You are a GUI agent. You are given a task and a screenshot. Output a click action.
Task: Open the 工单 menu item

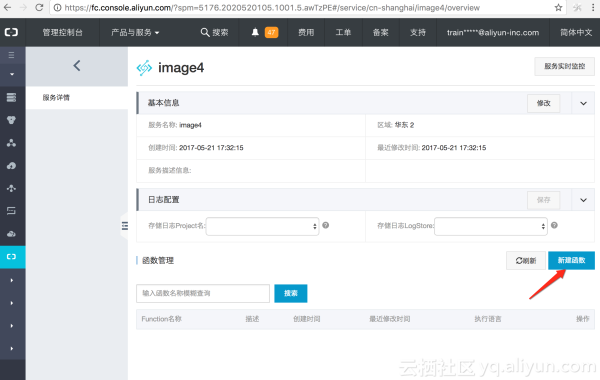tap(343, 33)
